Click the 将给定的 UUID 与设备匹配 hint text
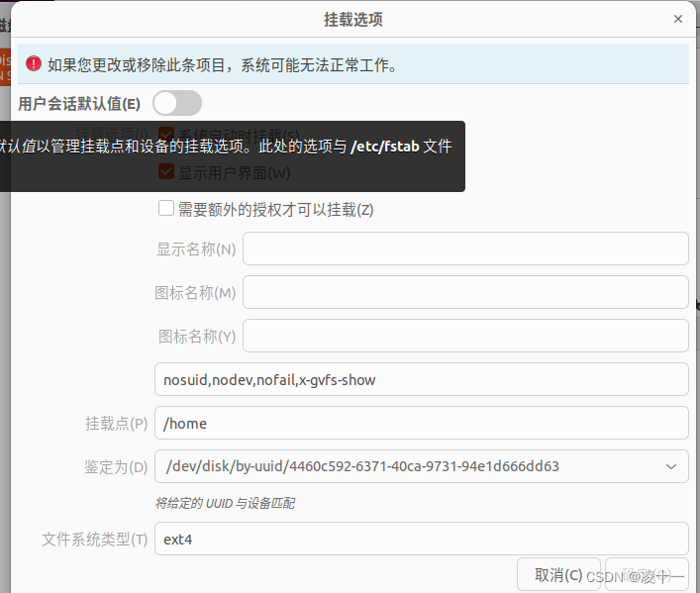The image size is (700, 593). (x=225, y=503)
